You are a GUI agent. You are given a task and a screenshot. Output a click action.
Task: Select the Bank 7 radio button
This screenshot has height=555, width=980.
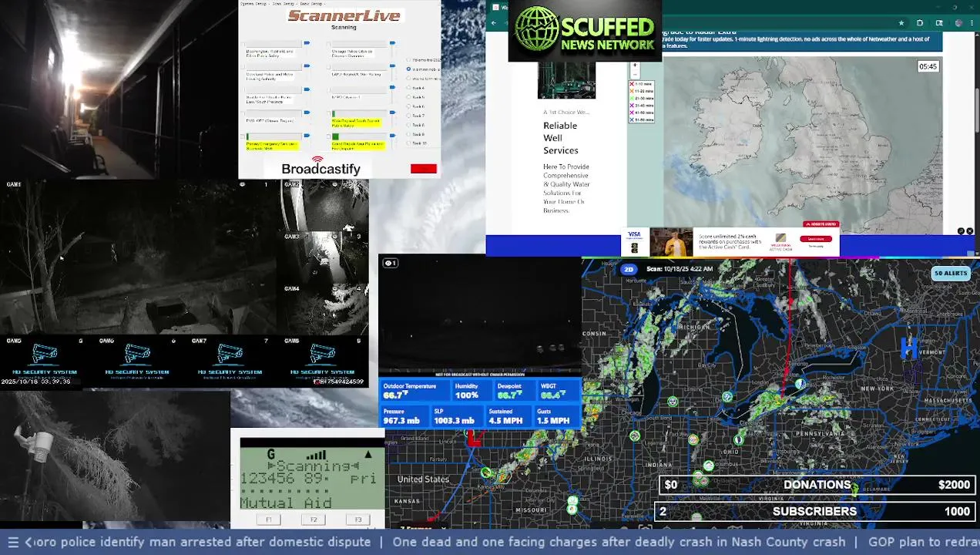[408, 116]
